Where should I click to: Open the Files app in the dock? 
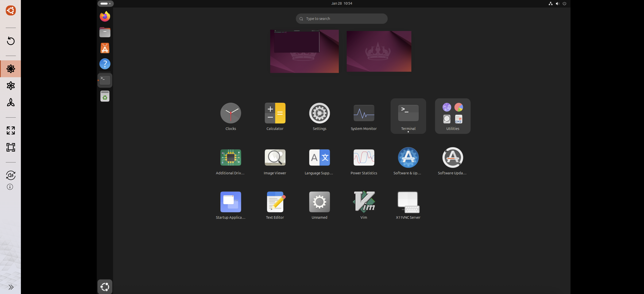coord(105,32)
